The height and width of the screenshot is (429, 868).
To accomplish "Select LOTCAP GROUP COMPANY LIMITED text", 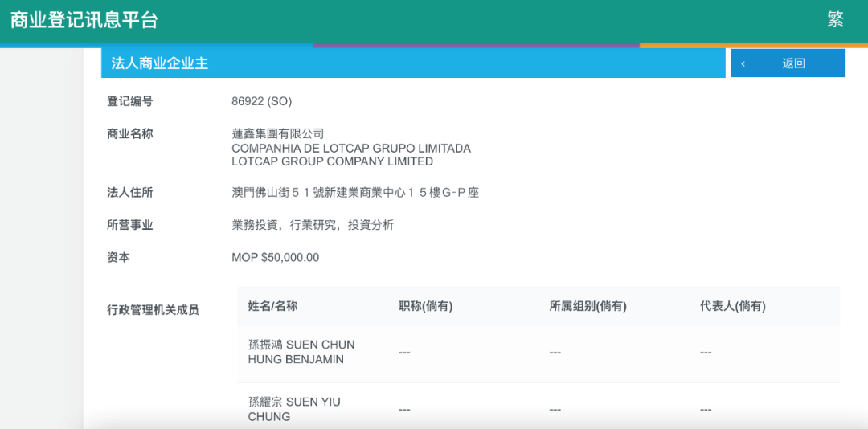I will pyautogui.click(x=332, y=161).
